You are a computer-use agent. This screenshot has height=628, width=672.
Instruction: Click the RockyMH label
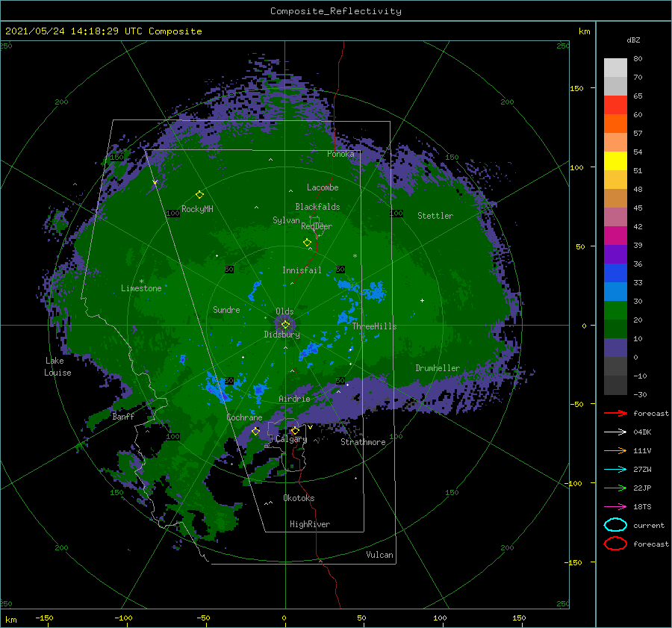tap(197, 209)
